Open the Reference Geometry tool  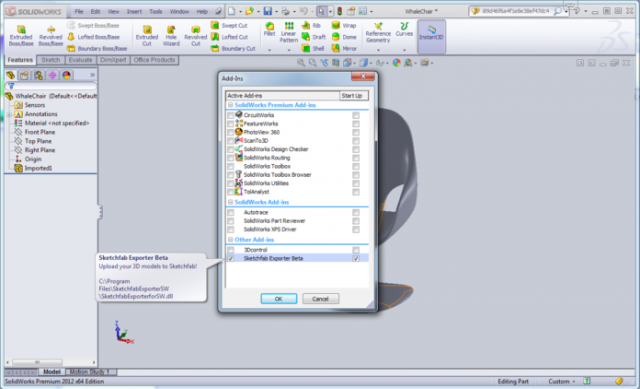(x=378, y=32)
